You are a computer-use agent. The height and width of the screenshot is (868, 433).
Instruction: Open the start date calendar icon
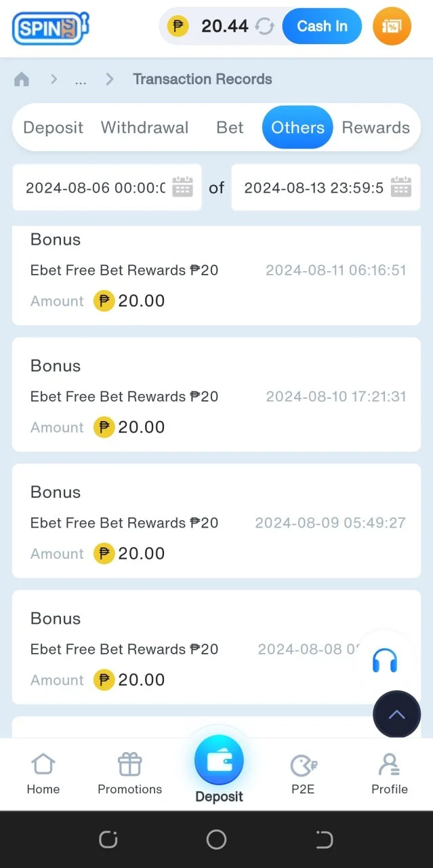[183, 187]
